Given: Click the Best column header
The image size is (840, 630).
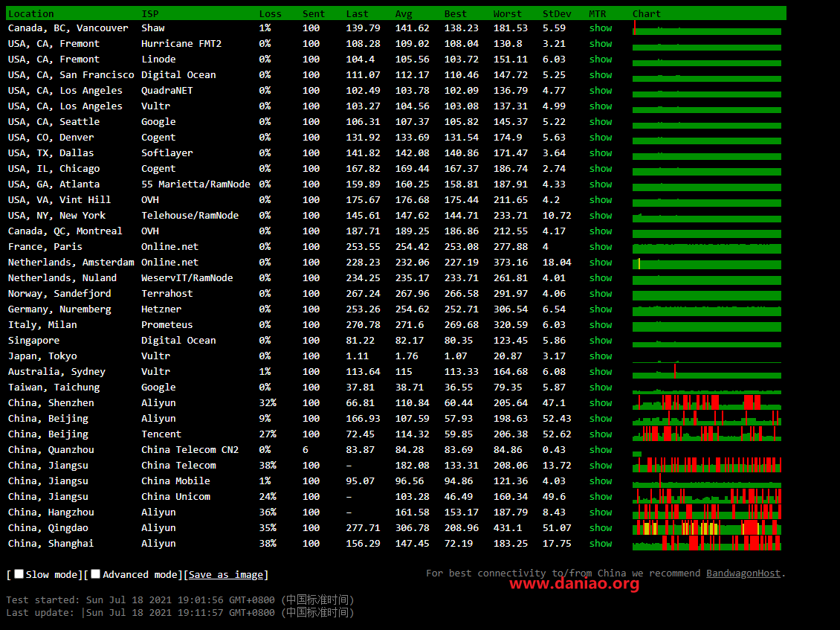Looking at the screenshot, I should pyautogui.click(x=456, y=13).
